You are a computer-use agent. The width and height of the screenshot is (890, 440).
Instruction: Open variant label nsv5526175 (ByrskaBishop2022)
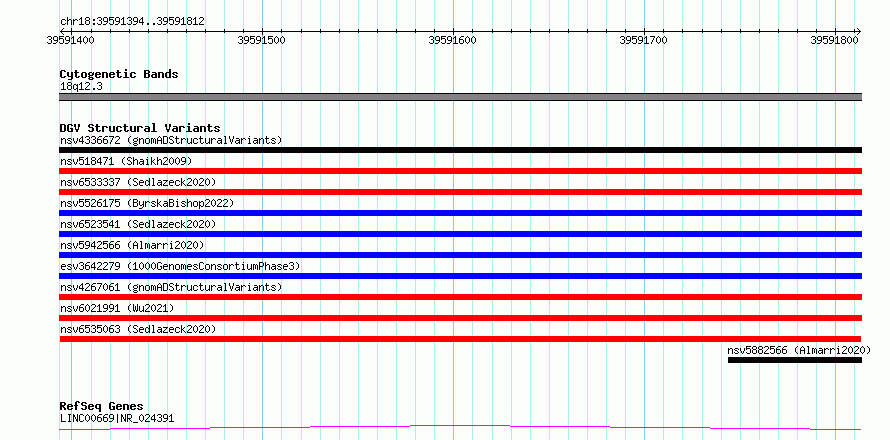click(147, 203)
